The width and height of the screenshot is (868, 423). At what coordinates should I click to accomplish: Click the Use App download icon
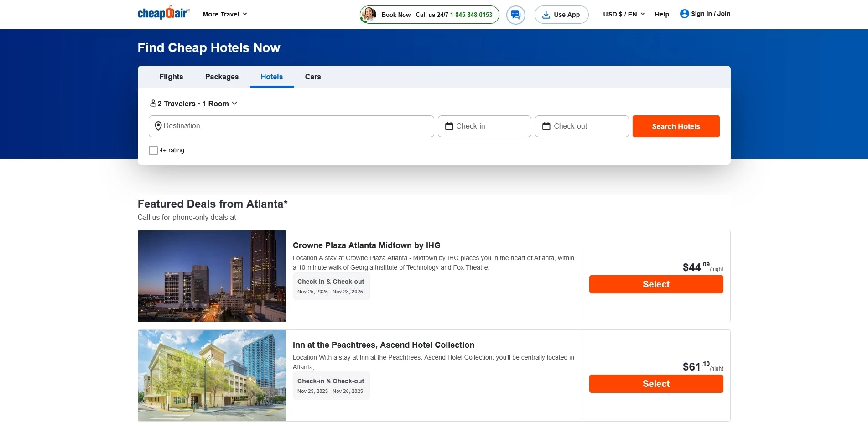coord(546,15)
